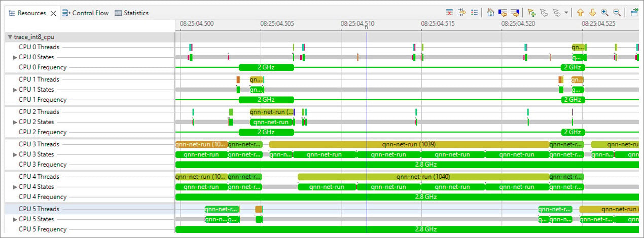Select the 08:25:04.500 time scale label
Screen dimensions: 644x238
(197, 23)
